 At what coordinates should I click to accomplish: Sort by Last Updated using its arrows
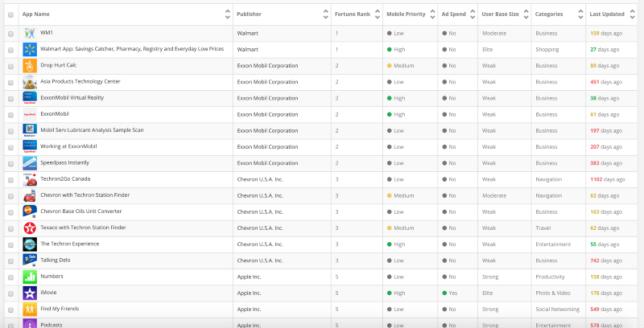tap(632, 14)
